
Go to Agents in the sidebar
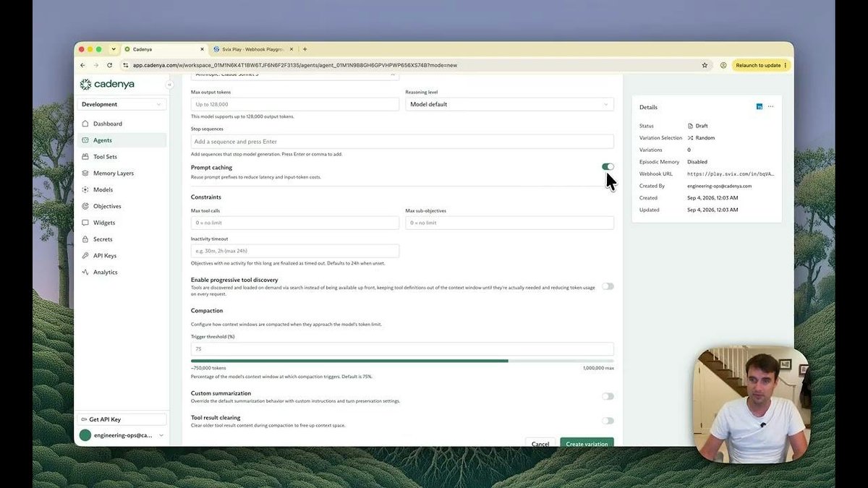pyautogui.click(x=122, y=140)
